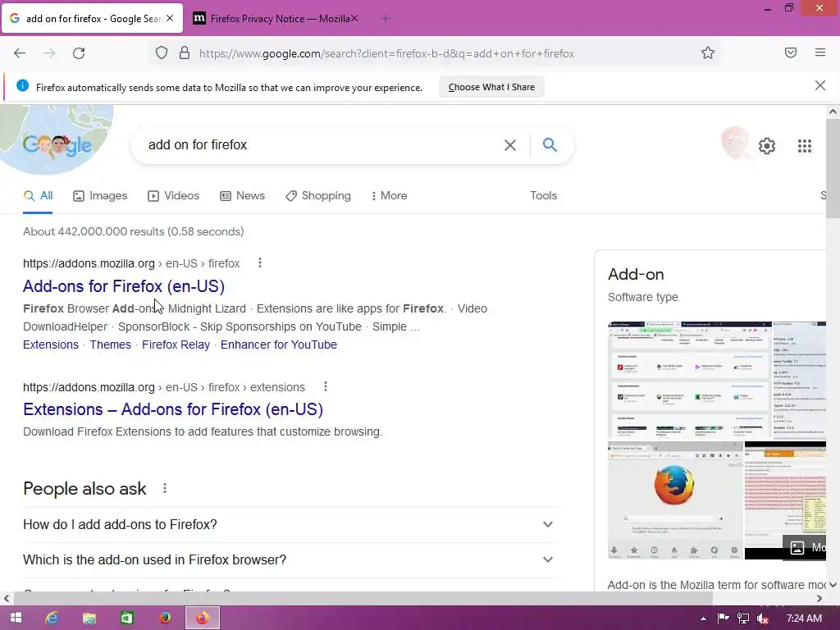Viewport: 840px width, 630px height.
Task: Open the green store app in taskbar
Action: click(x=126, y=619)
